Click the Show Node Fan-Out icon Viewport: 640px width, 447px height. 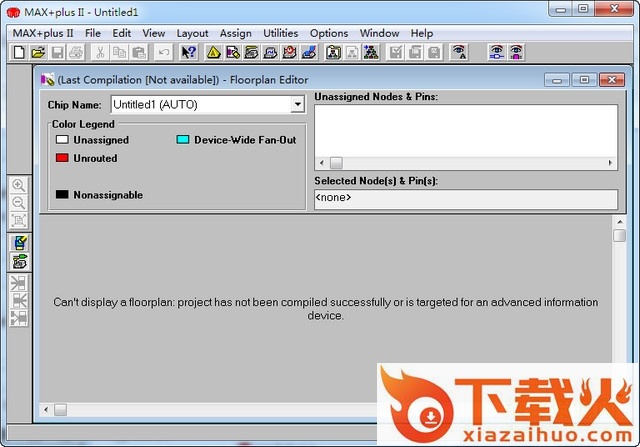(19, 301)
